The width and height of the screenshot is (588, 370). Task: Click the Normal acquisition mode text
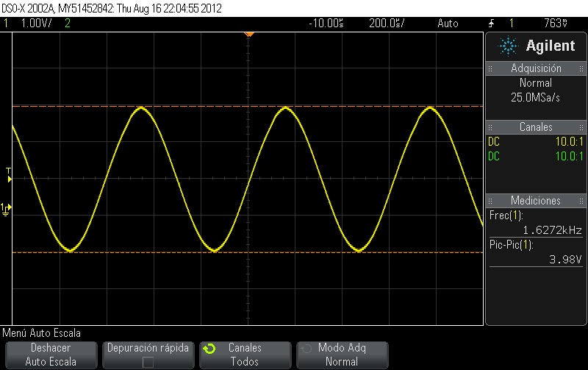536,83
